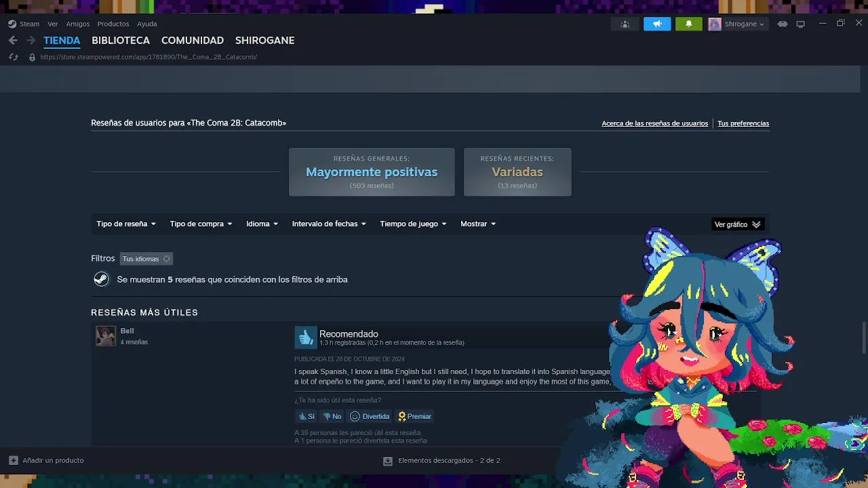Screen dimensions: 868x488
Task: Award Bell's review with Premiar
Action: click(x=414, y=416)
